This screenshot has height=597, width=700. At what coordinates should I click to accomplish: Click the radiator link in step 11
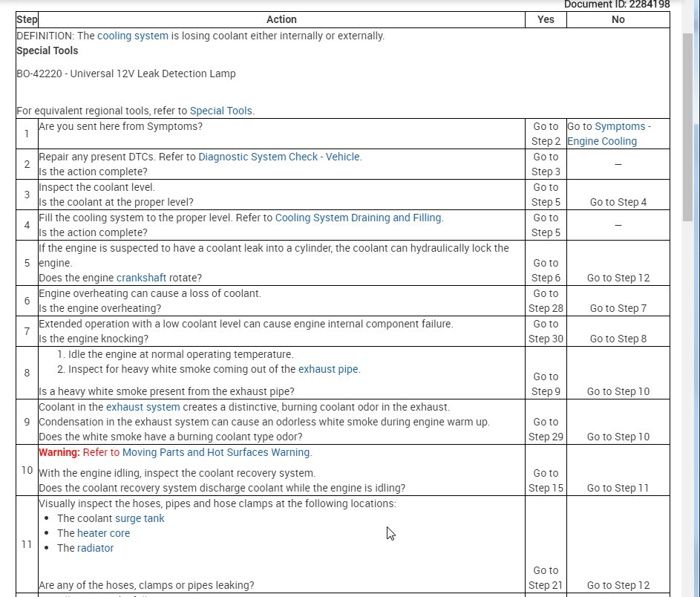point(96,548)
